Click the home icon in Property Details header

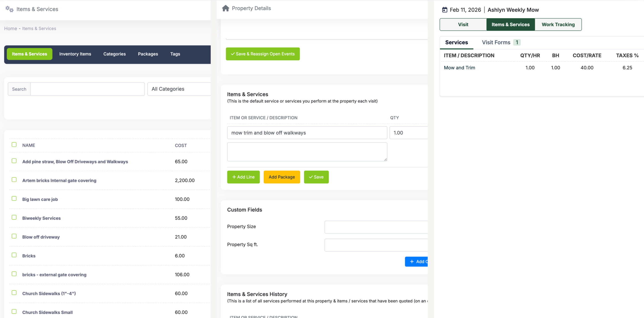pos(226,8)
